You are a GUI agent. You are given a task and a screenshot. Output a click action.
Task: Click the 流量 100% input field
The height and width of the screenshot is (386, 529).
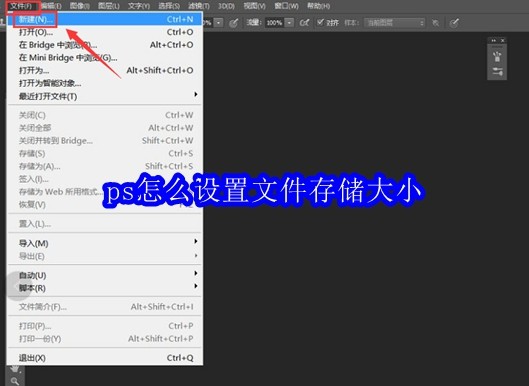coord(275,23)
